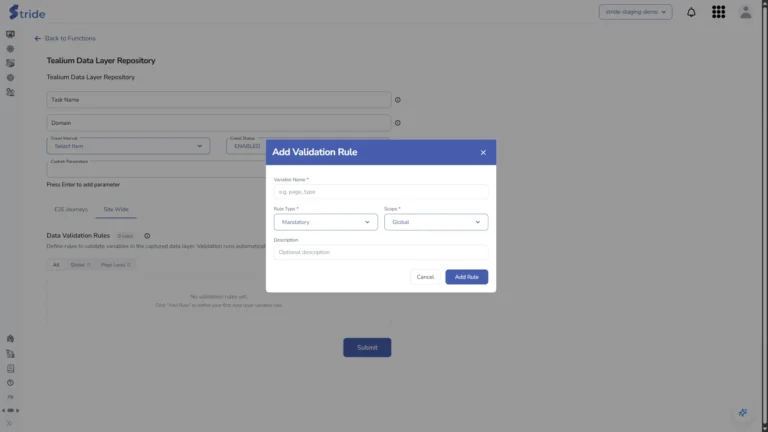Click the Add Rule button
Viewport: 768px width, 432px height.
click(x=466, y=277)
